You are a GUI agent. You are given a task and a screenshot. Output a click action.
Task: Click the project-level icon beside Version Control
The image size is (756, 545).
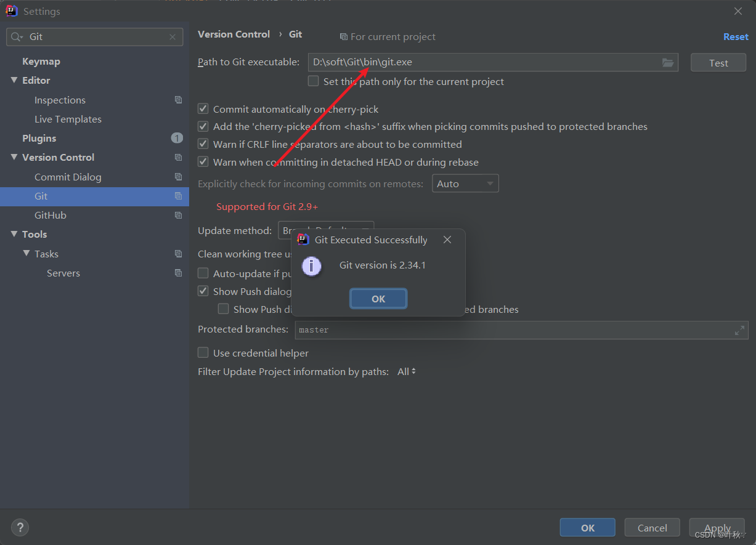coord(178,157)
